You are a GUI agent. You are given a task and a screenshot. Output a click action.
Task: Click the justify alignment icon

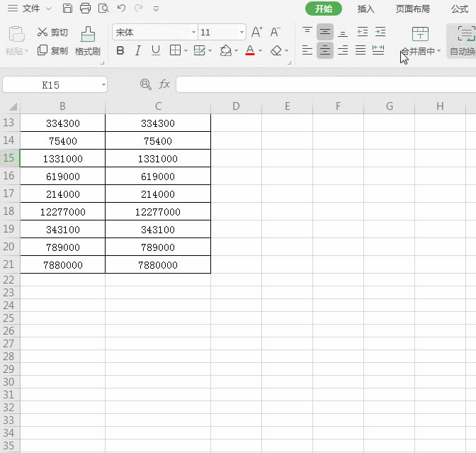(361, 50)
